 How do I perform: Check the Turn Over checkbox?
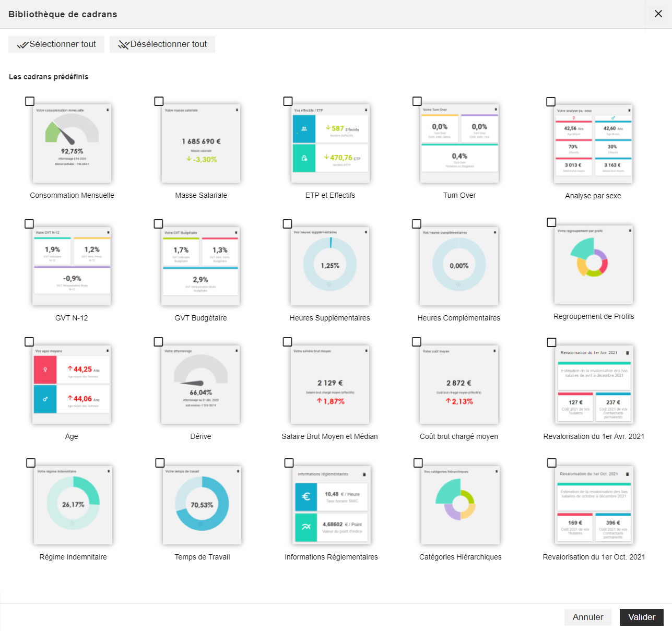pyautogui.click(x=417, y=101)
